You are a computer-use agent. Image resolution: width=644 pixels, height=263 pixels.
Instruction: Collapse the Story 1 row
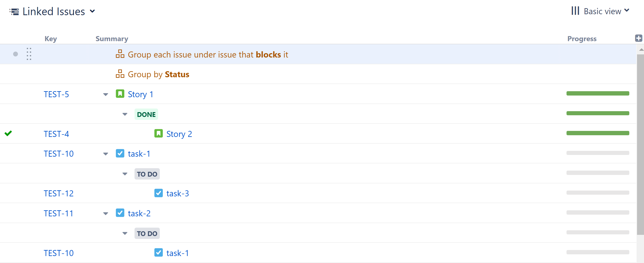(x=106, y=95)
